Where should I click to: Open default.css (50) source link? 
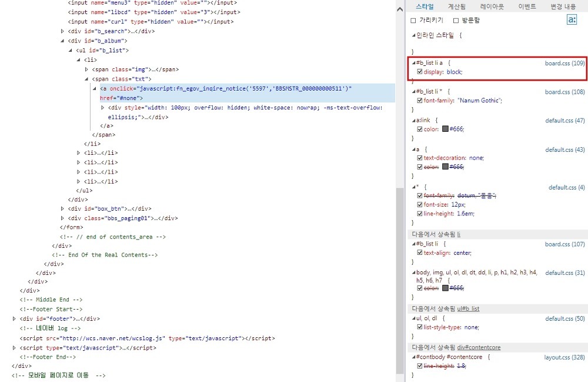click(x=564, y=318)
